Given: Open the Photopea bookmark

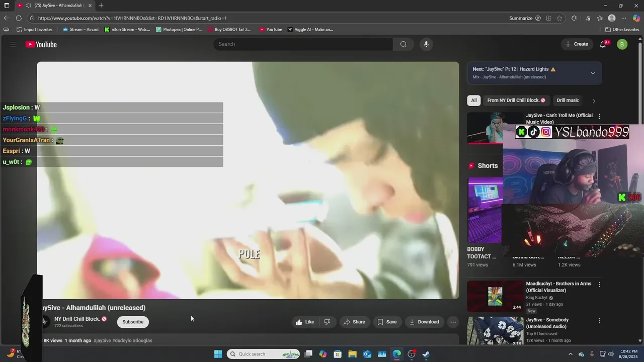Looking at the screenshot, I should tap(179, 30).
